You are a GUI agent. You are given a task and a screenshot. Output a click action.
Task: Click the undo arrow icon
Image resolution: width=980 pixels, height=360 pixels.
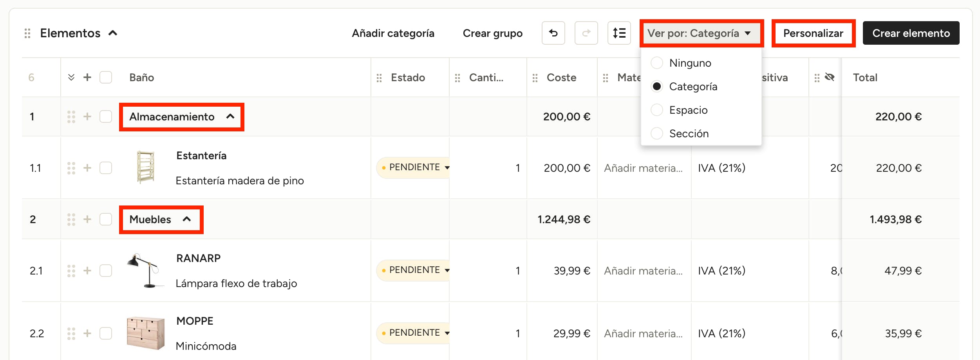point(553,33)
